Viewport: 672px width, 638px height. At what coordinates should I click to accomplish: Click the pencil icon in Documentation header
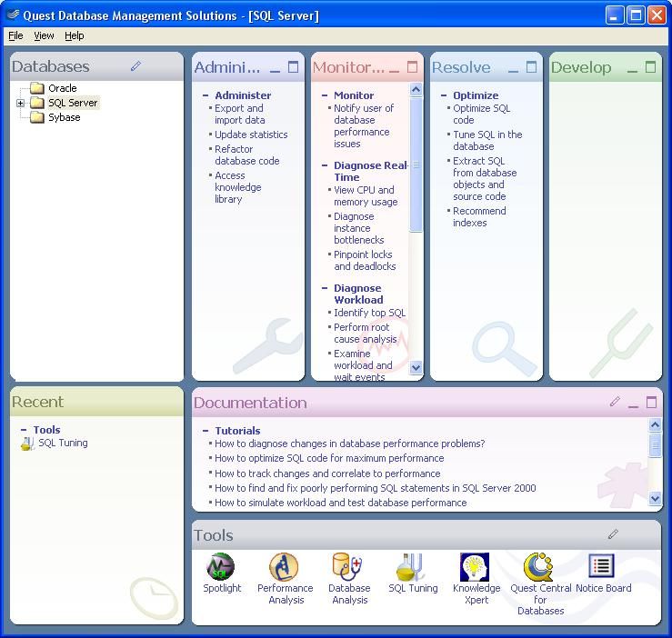tap(615, 402)
